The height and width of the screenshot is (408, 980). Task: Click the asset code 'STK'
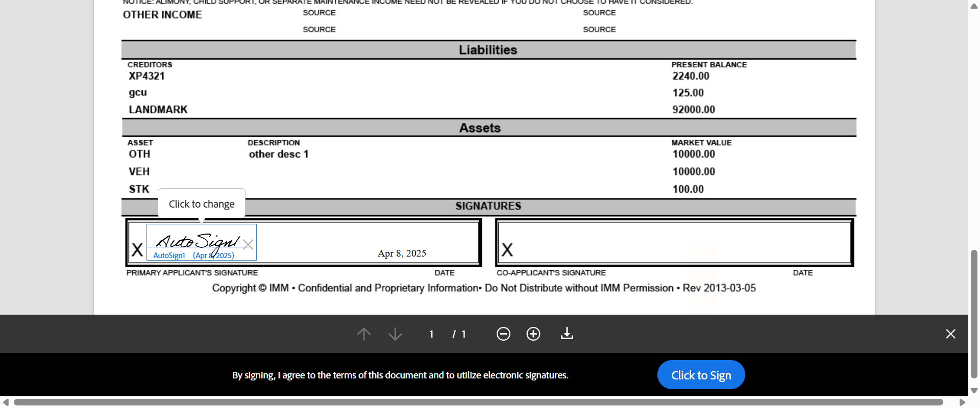[139, 189]
